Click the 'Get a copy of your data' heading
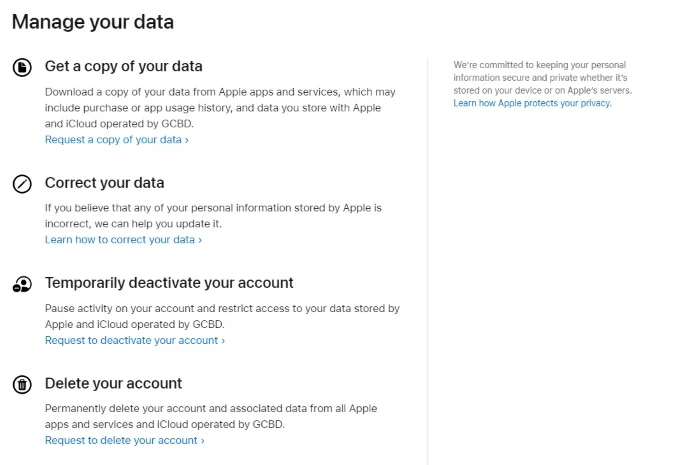The image size is (680, 465). [123, 67]
